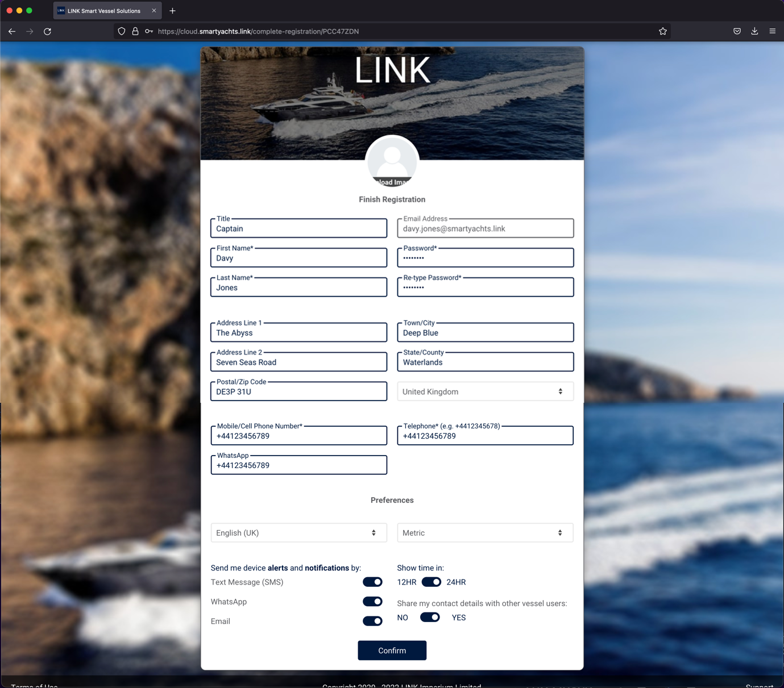The image size is (784, 688).
Task: Go back with browser back arrow
Action: click(x=12, y=31)
